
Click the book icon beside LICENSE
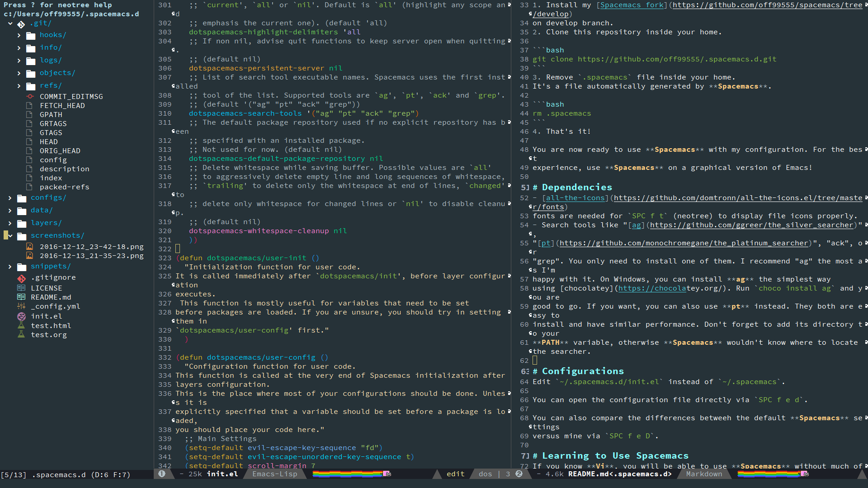pos(21,288)
